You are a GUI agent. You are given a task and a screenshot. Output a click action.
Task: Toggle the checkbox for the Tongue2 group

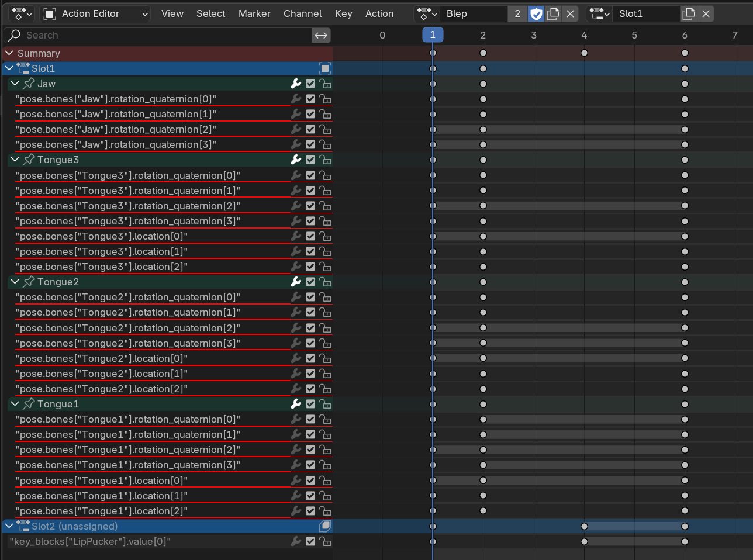pyautogui.click(x=310, y=282)
